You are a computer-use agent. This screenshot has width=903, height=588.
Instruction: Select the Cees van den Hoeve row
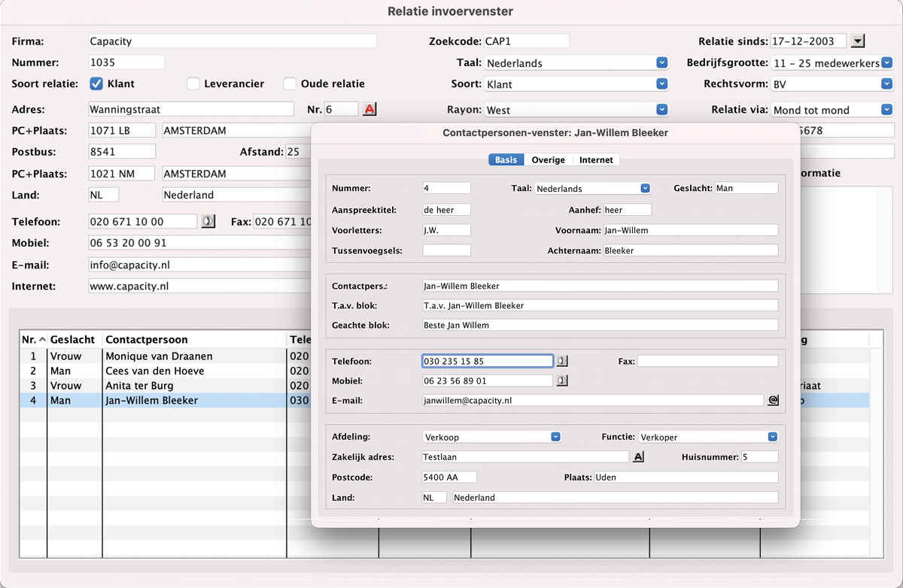(165, 371)
